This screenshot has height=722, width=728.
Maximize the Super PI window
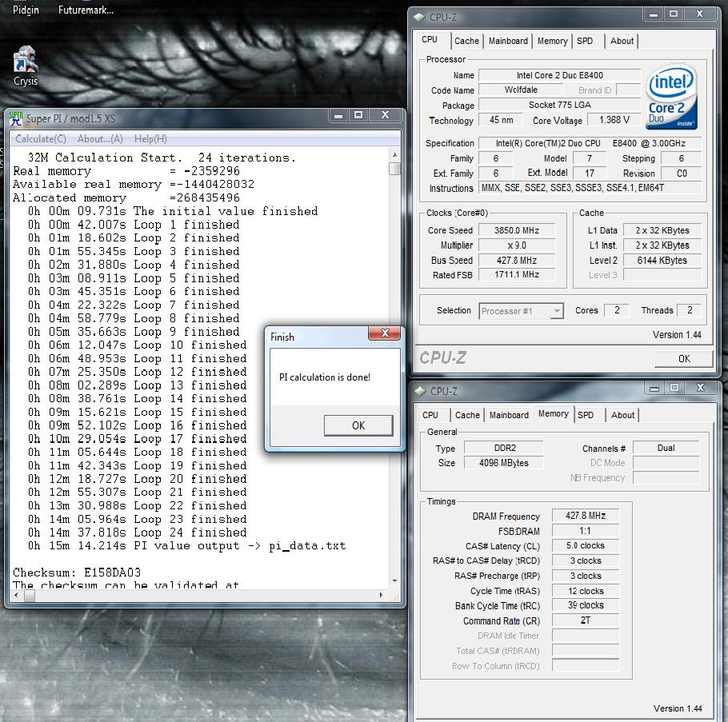[358, 116]
